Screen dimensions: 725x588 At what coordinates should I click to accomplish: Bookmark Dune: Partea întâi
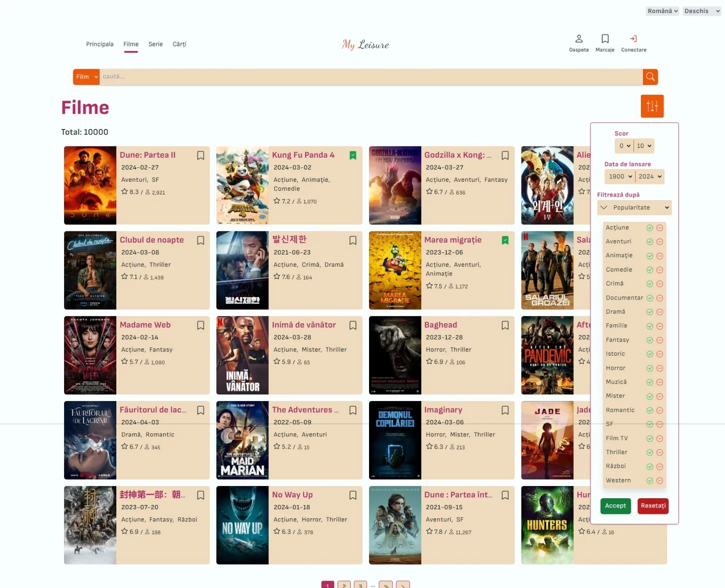pyautogui.click(x=505, y=495)
